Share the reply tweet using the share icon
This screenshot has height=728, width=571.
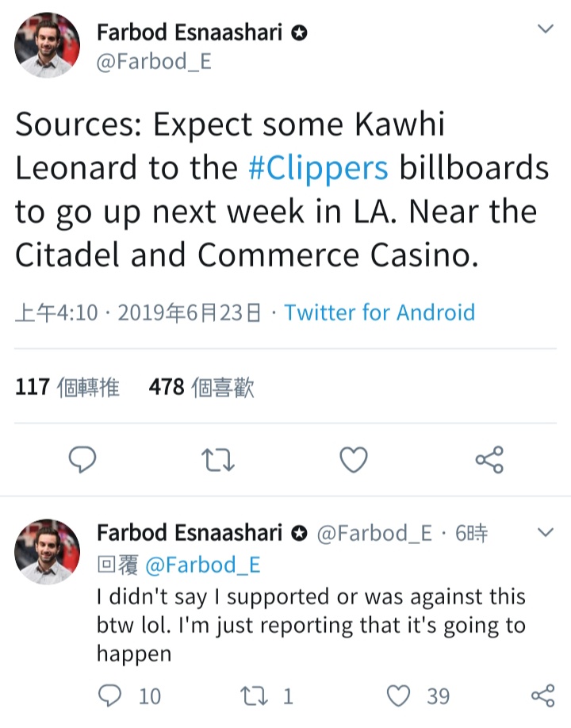coord(542,696)
